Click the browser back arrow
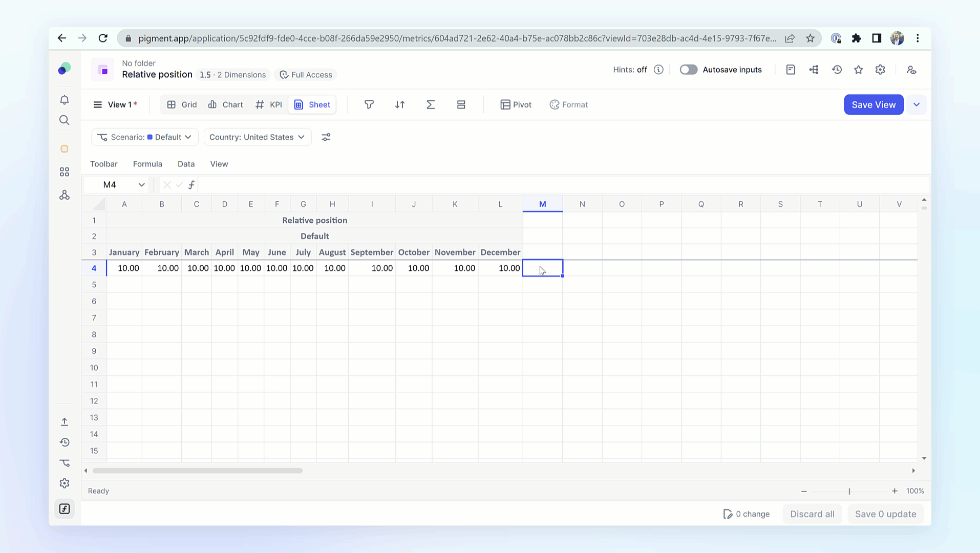 61,38
